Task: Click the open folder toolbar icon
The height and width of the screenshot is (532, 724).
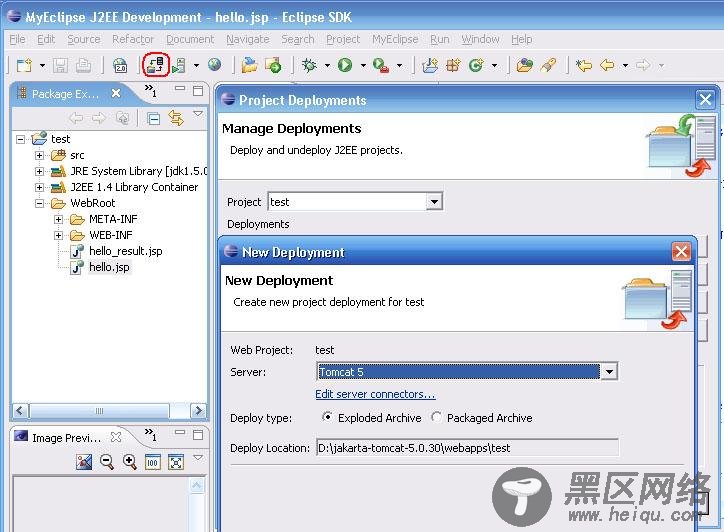Action: click(250, 65)
